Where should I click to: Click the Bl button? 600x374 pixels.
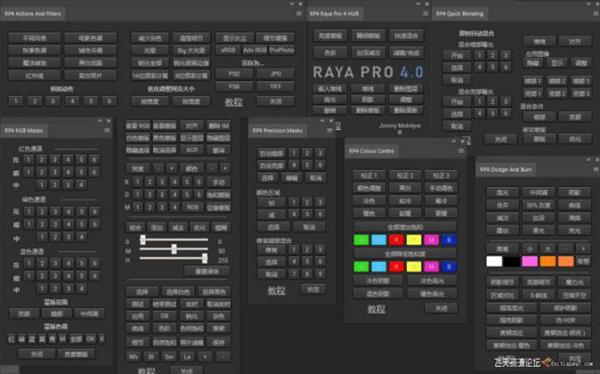[152, 356]
